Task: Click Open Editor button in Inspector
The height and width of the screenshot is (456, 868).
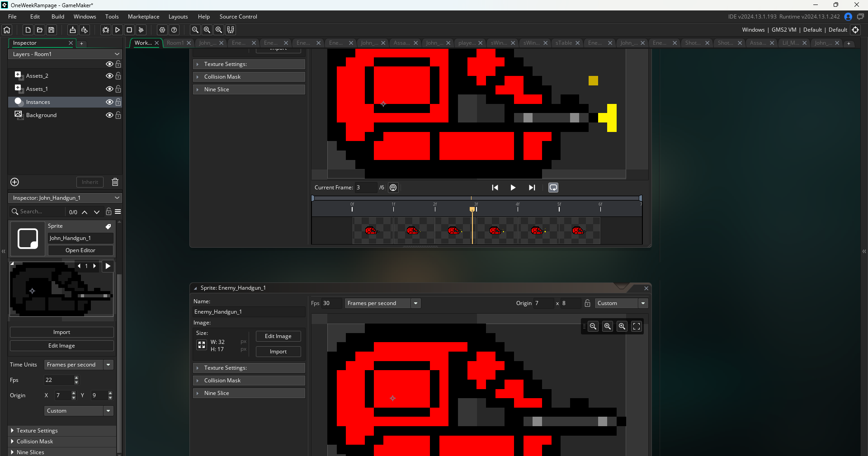Action: click(x=80, y=250)
